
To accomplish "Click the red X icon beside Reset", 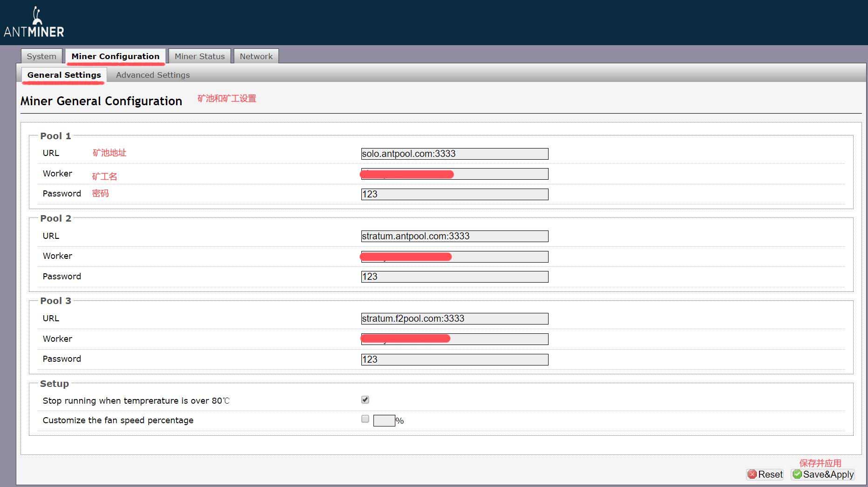I will (753, 474).
